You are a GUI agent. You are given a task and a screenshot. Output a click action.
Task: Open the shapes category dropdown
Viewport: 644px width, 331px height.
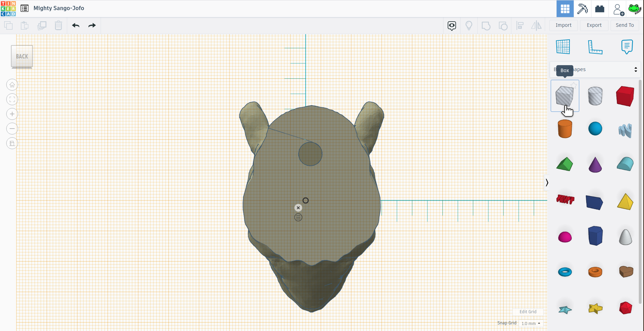595,69
